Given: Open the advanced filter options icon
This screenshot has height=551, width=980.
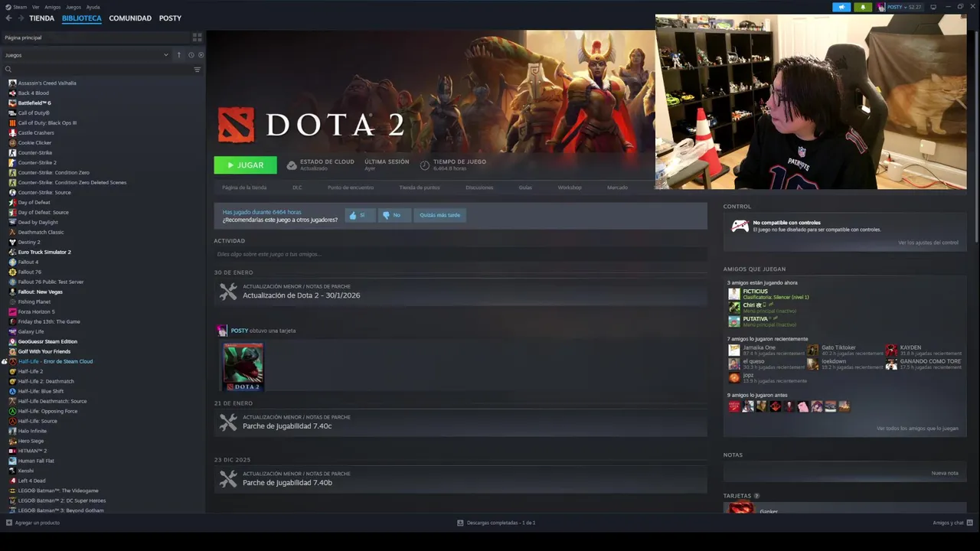Looking at the screenshot, I should [x=197, y=70].
